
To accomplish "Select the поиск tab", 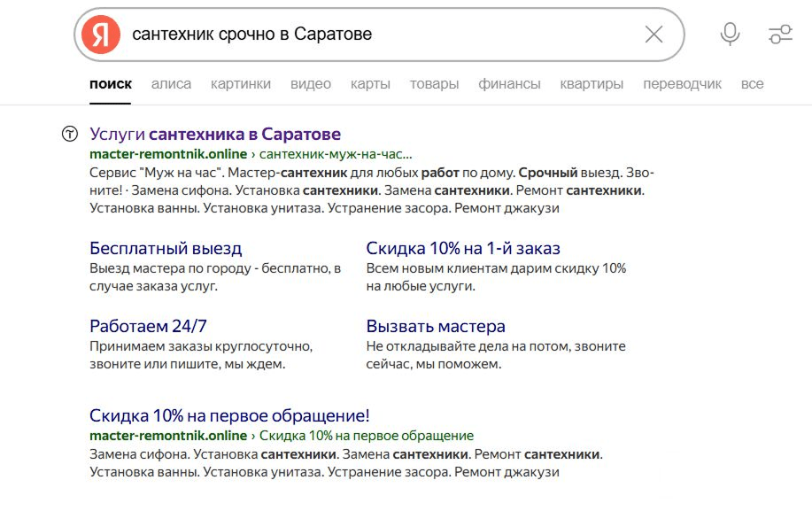I will click(111, 84).
